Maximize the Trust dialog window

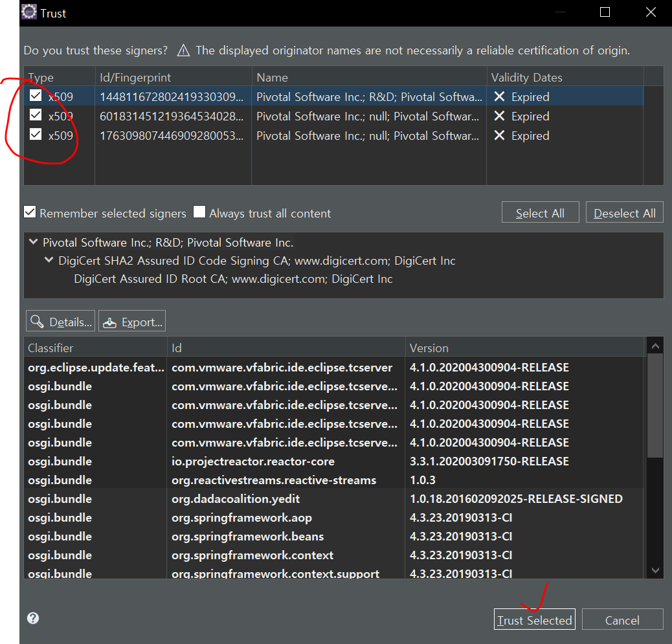click(x=605, y=12)
